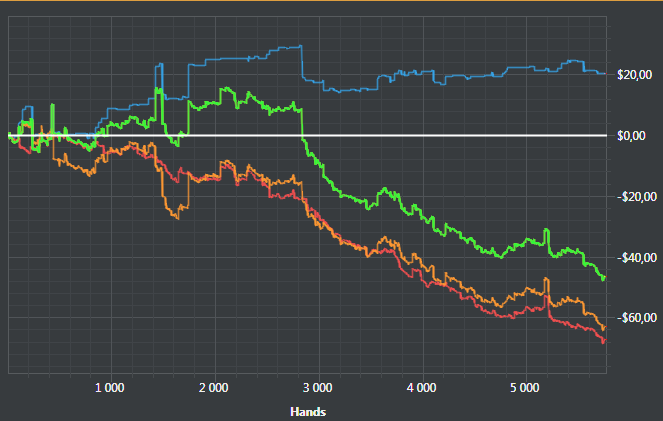The image size is (663, 421).
Task: Click the orange line's right endpoint
Action: coord(604,328)
